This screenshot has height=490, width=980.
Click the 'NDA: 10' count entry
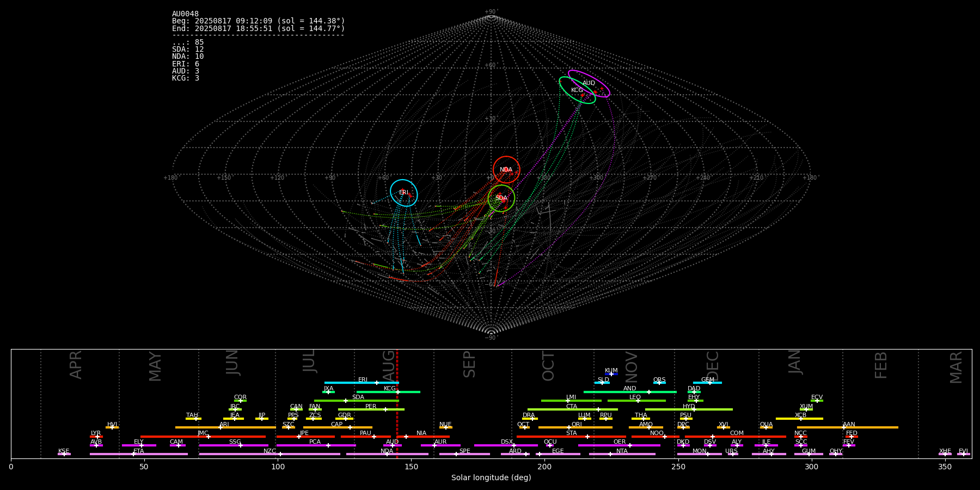tap(188, 57)
